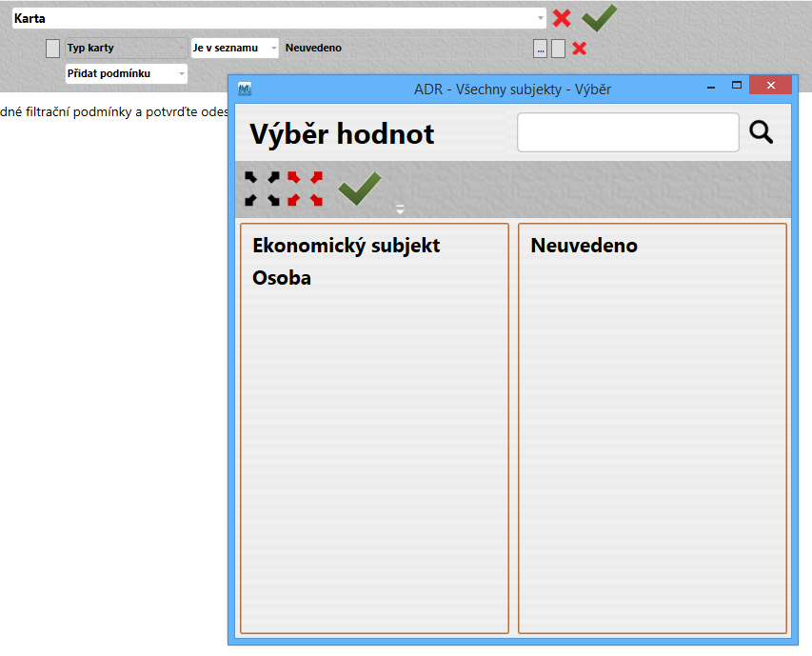Click the search text field in Výběr hodnot
Screen dimensions: 812x656
[627, 132]
